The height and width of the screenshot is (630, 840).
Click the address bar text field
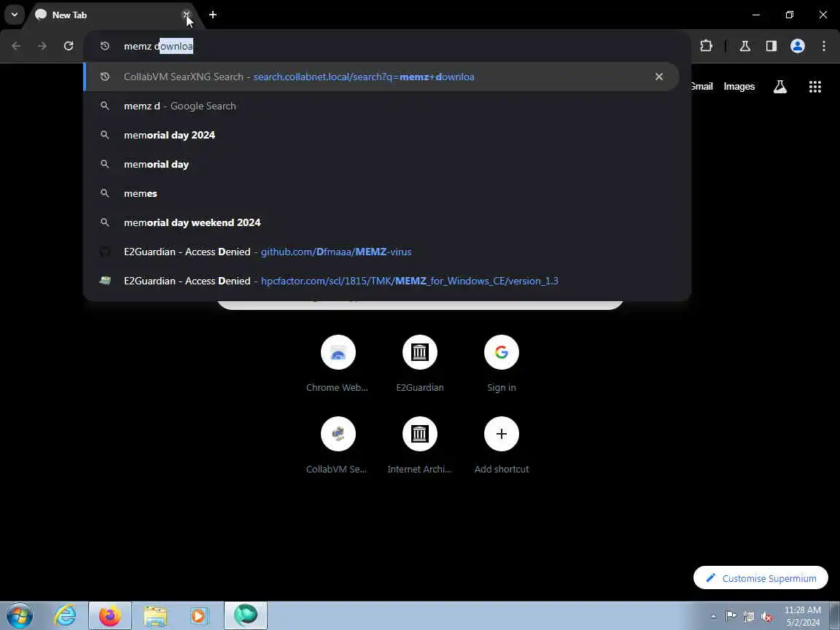386,46
